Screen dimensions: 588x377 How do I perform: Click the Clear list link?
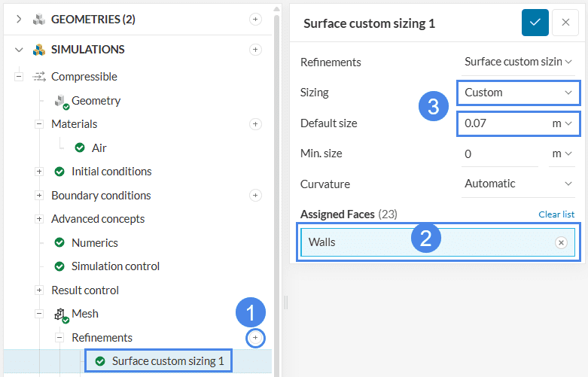[556, 214]
